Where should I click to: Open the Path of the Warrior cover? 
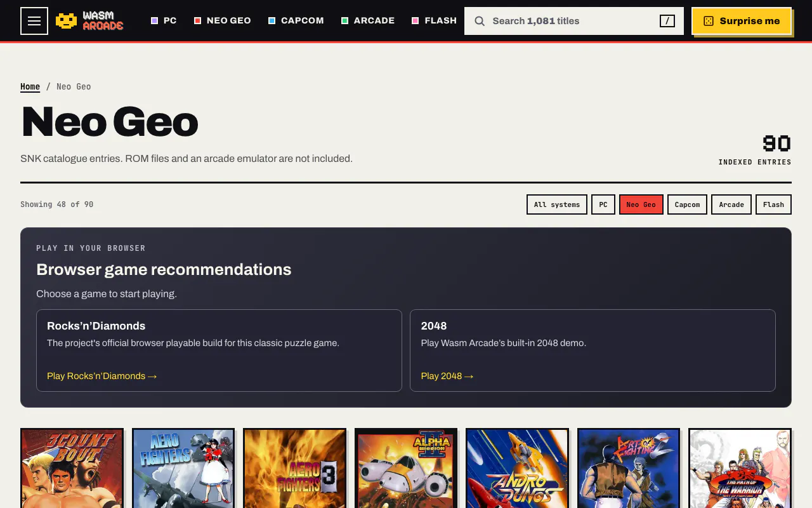coord(740,468)
